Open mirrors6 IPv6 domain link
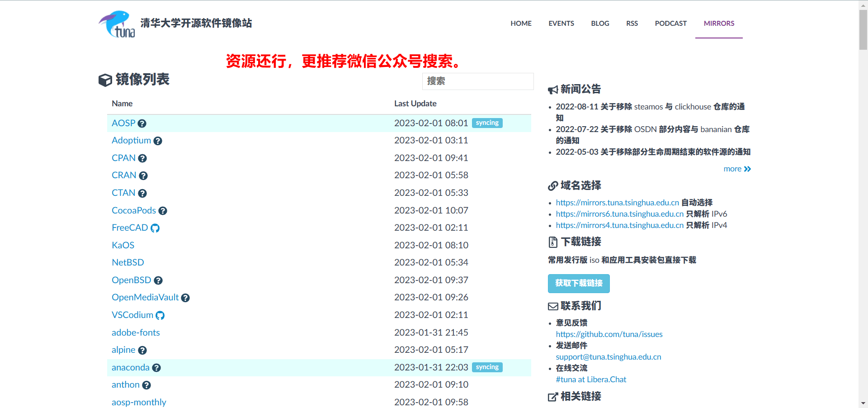 coord(620,214)
